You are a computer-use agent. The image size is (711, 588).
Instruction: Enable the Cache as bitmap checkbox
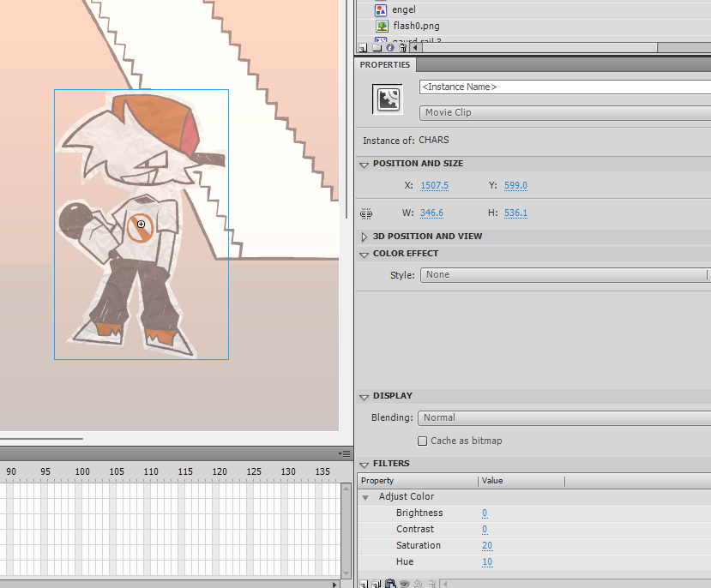[422, 441]
